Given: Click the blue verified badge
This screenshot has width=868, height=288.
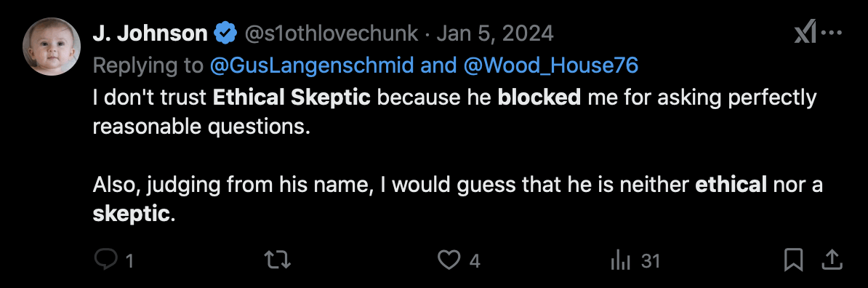Looking at the screenshot, I should 226,33.
